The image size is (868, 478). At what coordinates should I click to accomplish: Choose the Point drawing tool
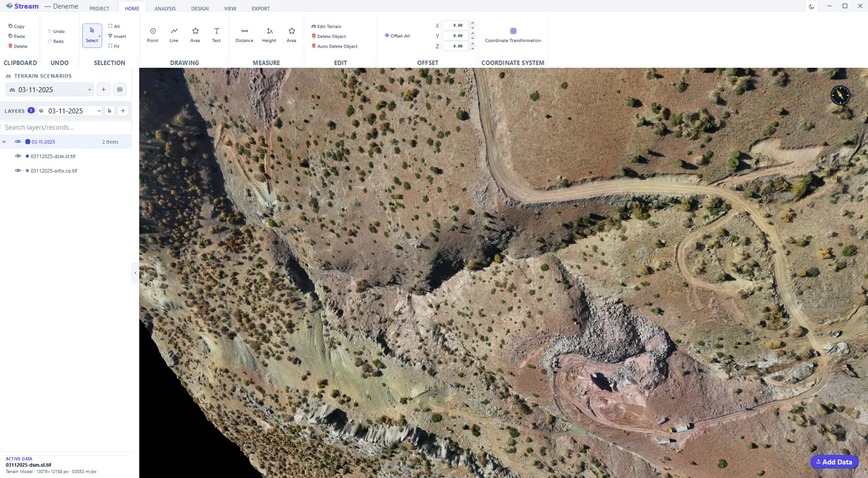pos(153,35)
